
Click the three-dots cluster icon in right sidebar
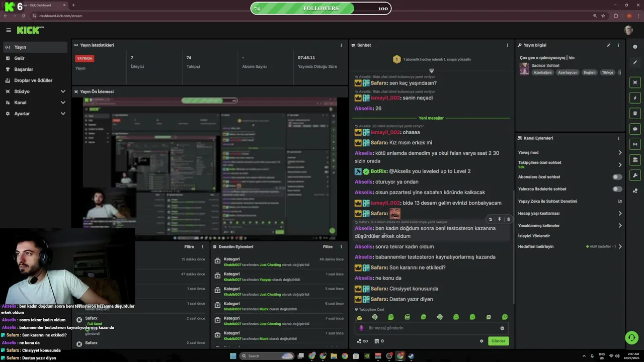click(x=635, y=191)
